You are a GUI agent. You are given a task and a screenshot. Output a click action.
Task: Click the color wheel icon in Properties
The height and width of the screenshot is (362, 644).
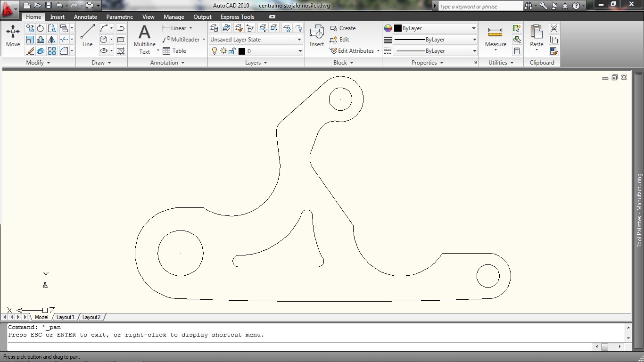click(x=388, y=28)
